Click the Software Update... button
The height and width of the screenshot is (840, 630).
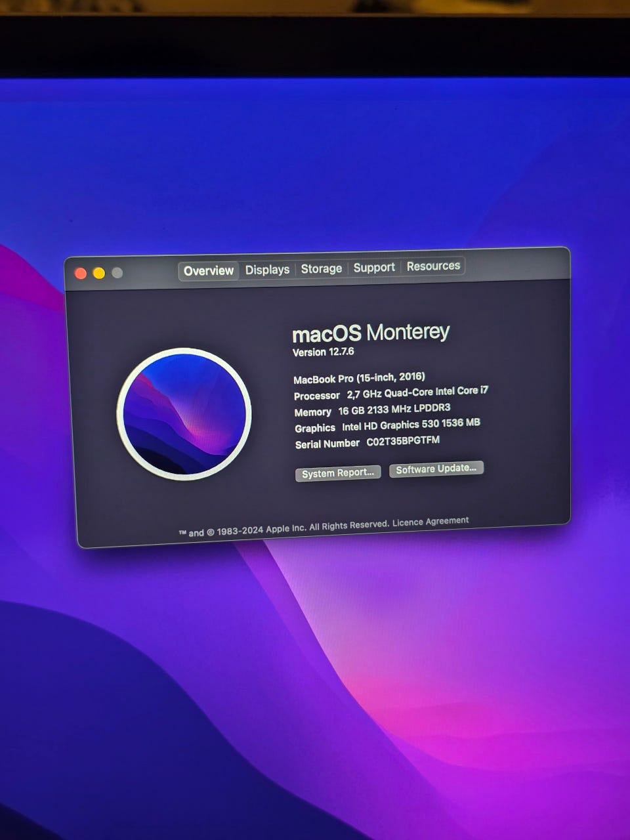pos(436,469)
